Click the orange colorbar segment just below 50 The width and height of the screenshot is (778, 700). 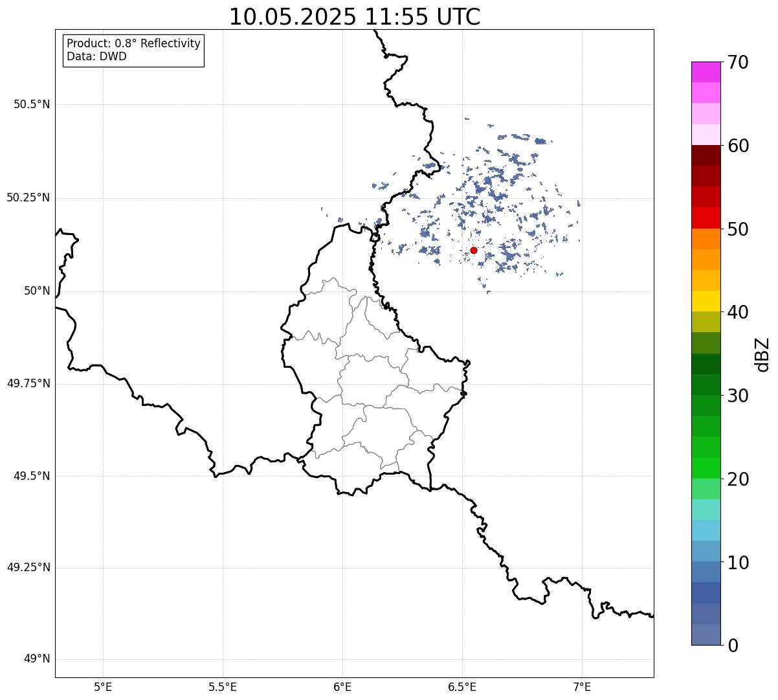pyautogui.click(x=706, y=239)
